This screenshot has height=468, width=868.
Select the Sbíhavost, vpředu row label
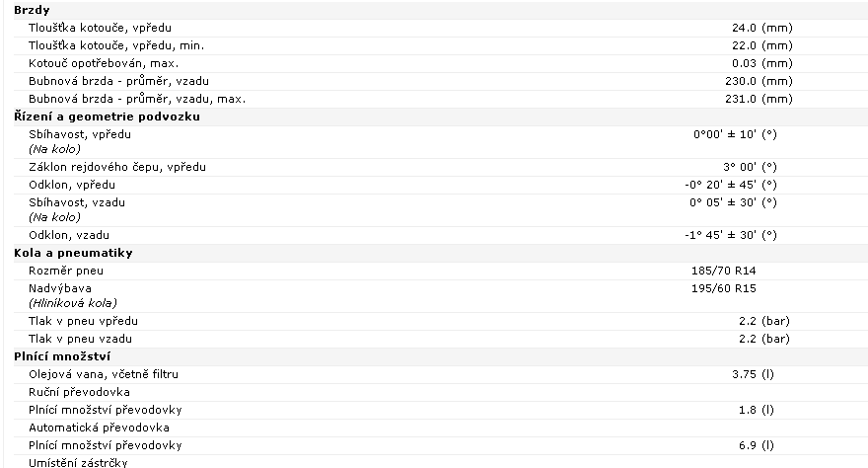click(x=80, y=134)
